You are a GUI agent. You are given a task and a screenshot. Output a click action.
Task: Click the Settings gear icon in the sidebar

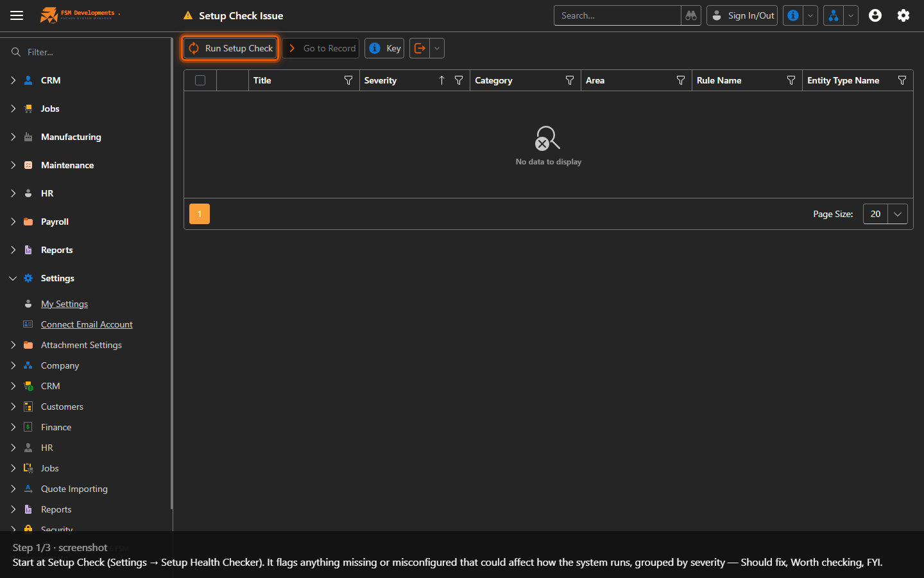tap(28, 278)
